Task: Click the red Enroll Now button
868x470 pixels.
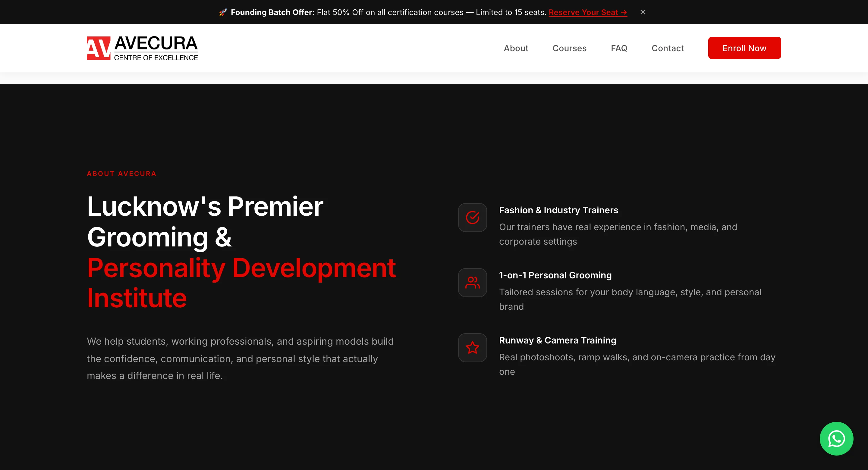Action: pyautogui.click(x=744, y=48)
